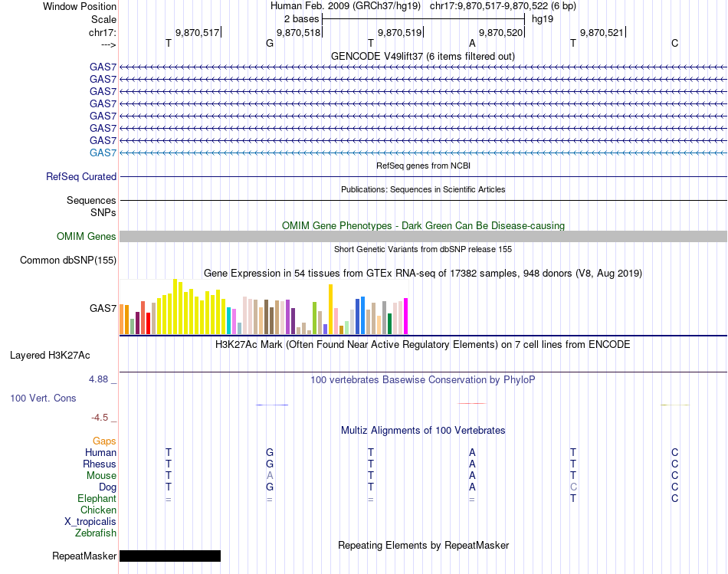Viewport: 728px width, 574px height.
Task: Open the OMIM Gene Phenotypes green title
Action: click(x=423, y=226)
